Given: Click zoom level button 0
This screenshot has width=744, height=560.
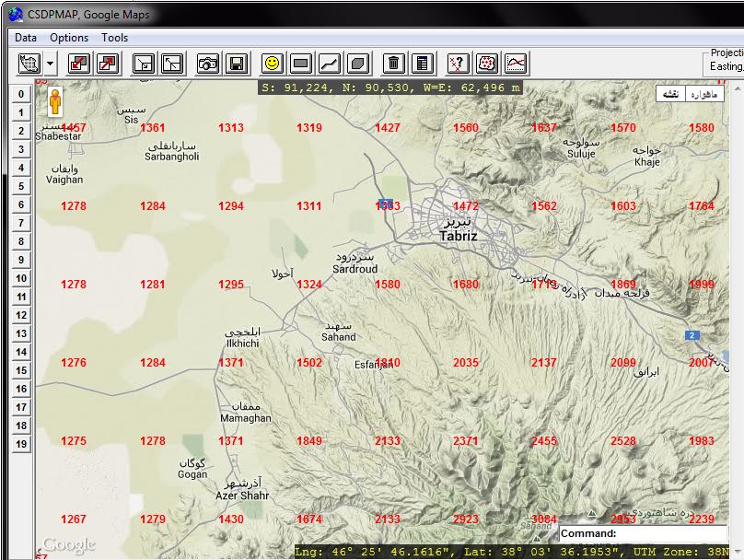Looking at the screenshot, I should pos(21,94).
